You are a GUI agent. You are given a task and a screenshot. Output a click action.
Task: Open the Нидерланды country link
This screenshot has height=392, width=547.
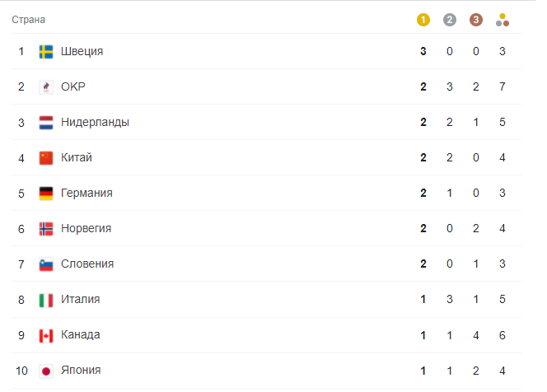click(x=95, y=123)
